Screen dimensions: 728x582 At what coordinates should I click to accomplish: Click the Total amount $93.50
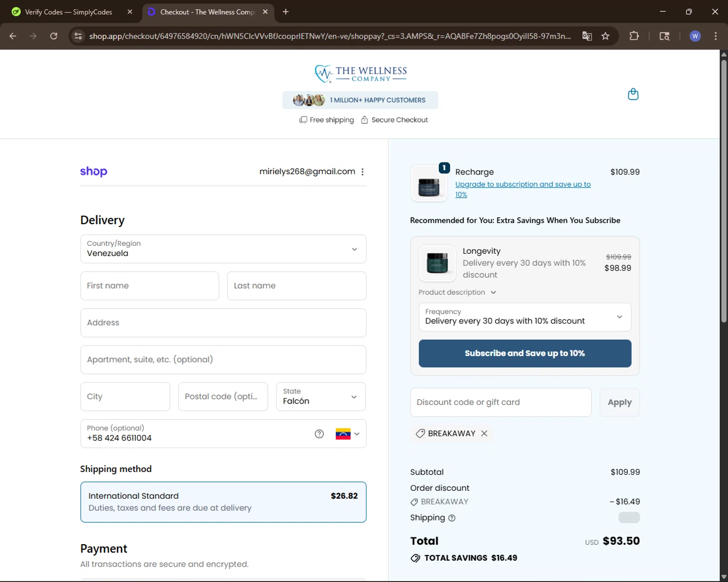pos(621,541)
